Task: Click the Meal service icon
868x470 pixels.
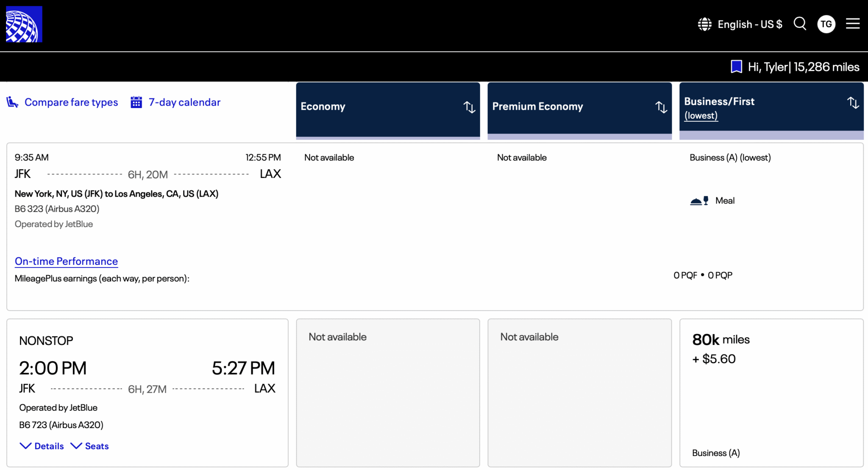Action: click(700, 200)
